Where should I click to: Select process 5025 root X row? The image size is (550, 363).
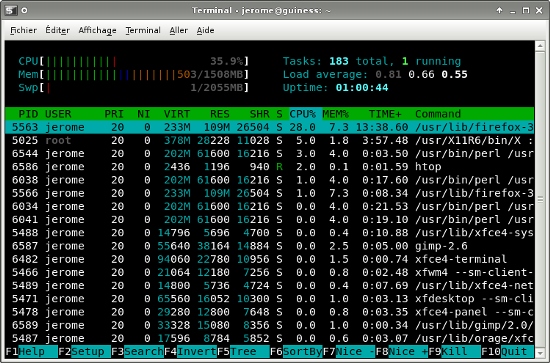click(x=269, y=140)
